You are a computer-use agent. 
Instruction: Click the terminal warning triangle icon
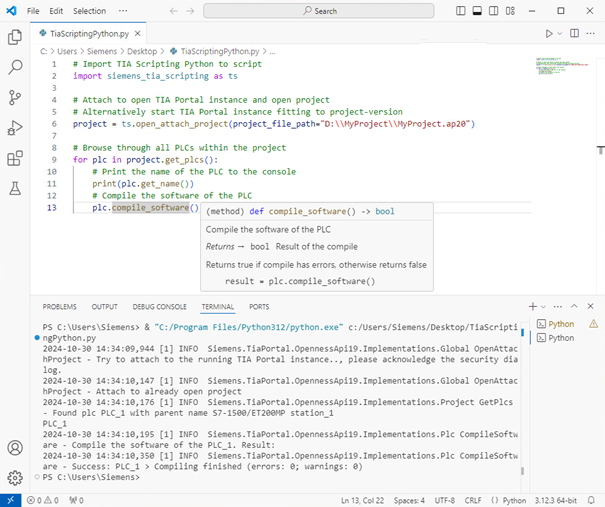tap(593, 324)
